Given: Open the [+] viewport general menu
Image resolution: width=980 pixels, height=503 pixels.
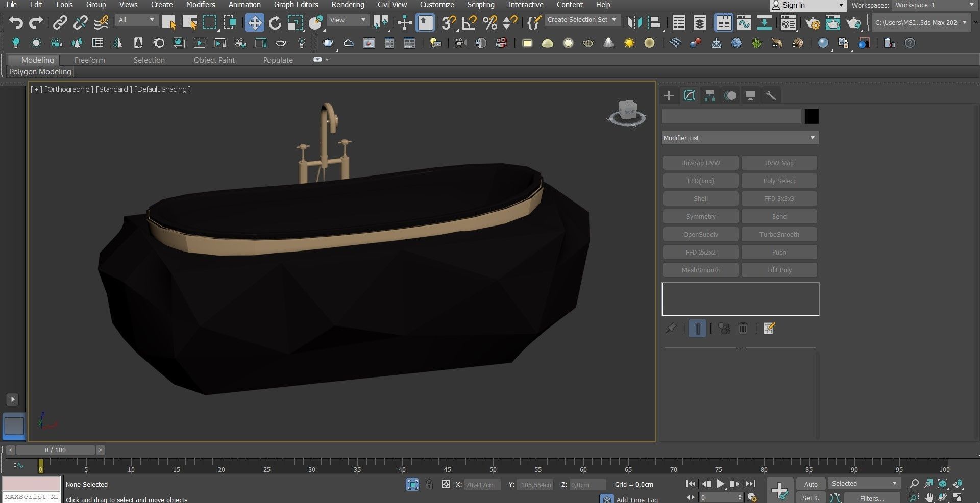Looking at the screenshot, I should (x=36, y=89).
